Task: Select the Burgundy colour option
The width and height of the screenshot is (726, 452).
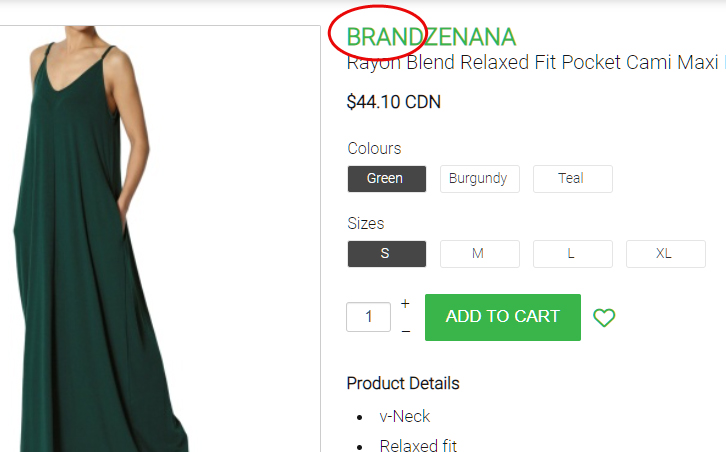Action: click(480, 179)
